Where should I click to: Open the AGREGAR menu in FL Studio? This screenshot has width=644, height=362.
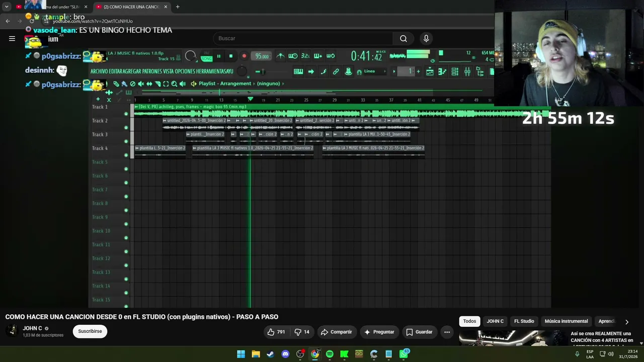pyautogui.click(x=131, y=71)
